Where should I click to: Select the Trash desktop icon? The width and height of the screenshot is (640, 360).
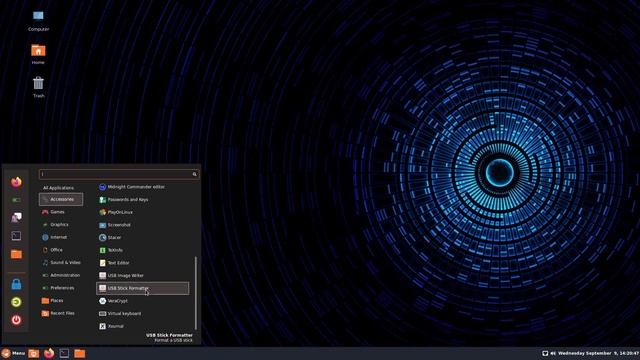[x=38, y=87]
